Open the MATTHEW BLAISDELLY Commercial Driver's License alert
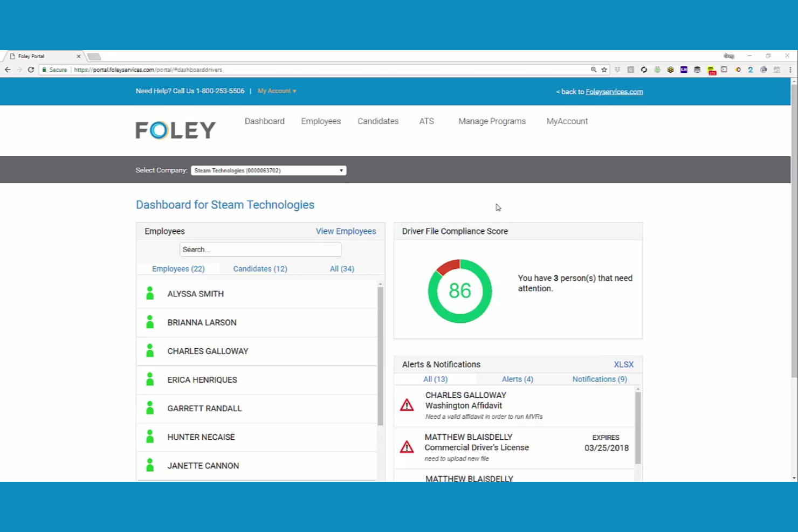This screenshot has width=798, height=532. (x=514, y=448)
